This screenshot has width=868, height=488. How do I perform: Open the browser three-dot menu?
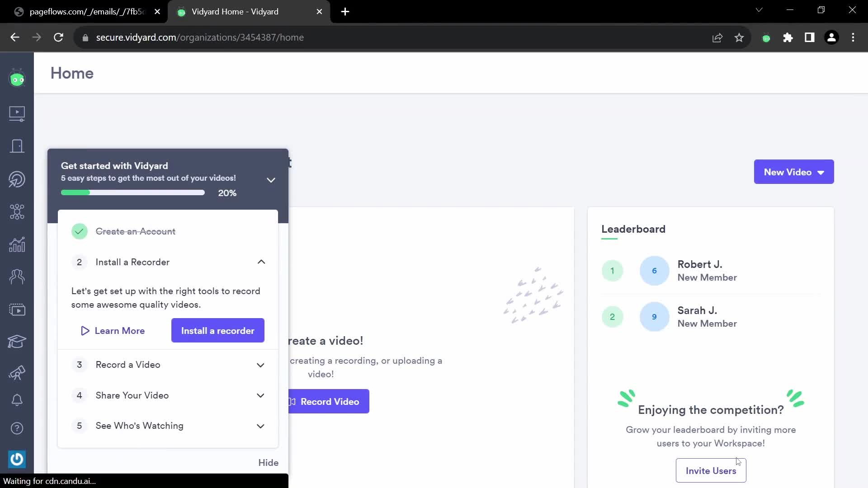[853, 38]
